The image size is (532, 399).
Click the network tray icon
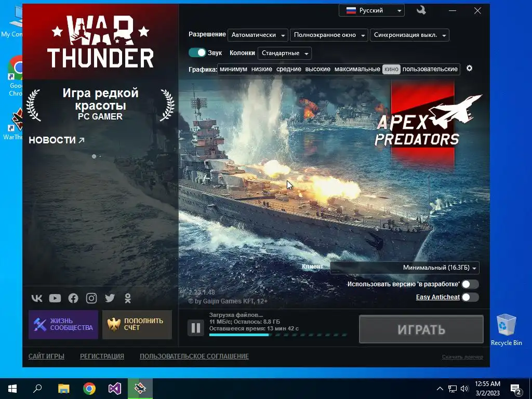(453, 389)
